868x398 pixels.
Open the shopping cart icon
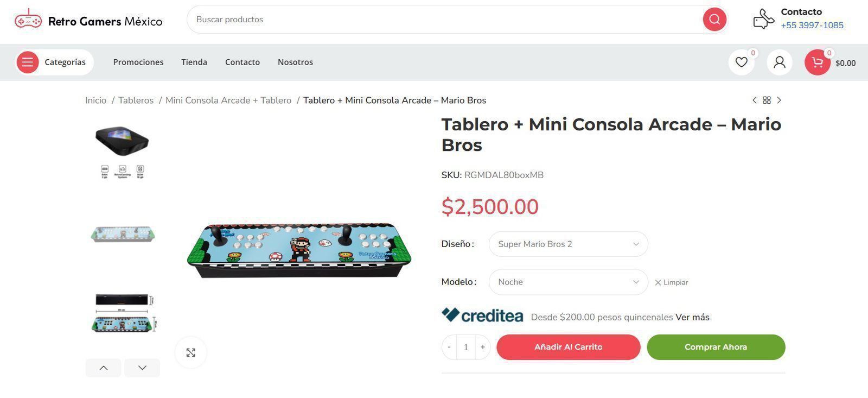pos(818,62)
